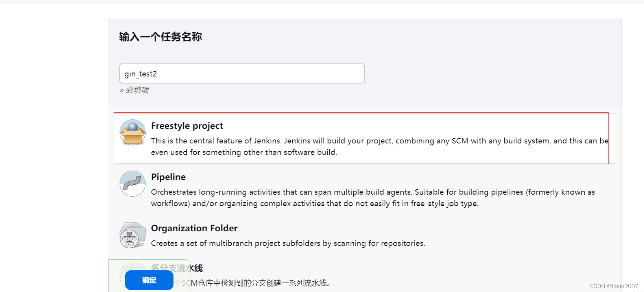Click the Pipeline pipe icon

[133, 184]
